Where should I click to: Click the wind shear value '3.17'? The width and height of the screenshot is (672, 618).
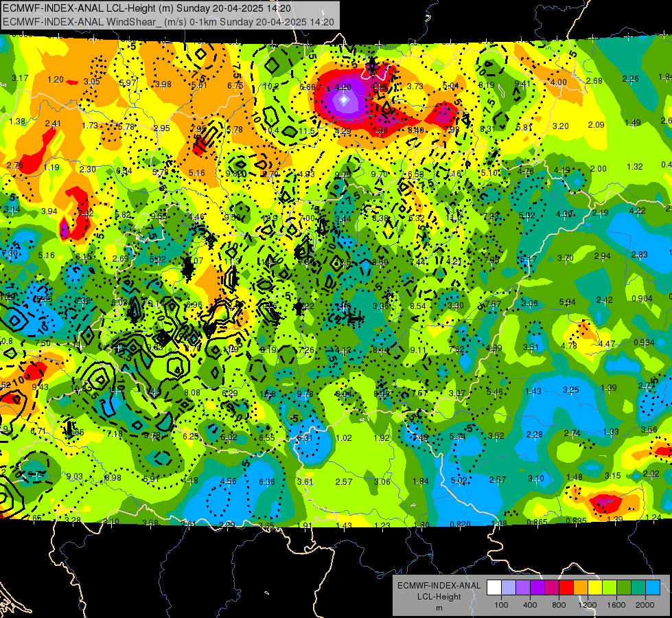pyautogui.click(x=20, y=78)
